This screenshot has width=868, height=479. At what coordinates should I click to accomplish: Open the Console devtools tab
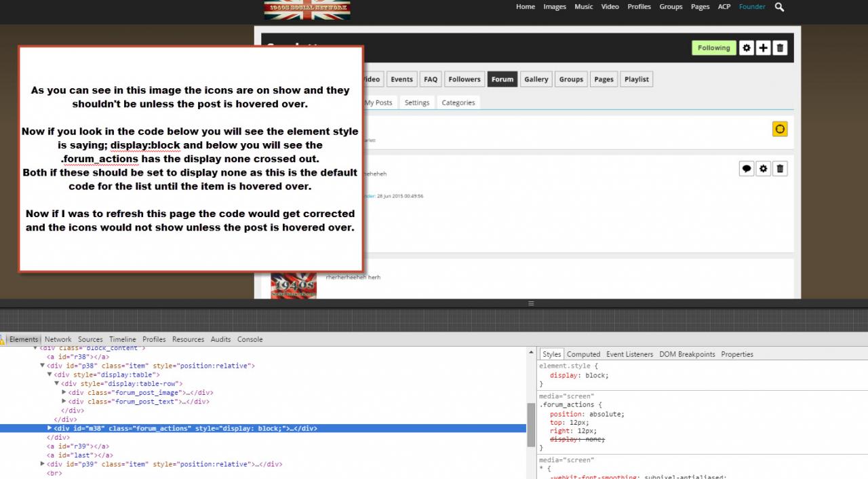point(250,339)
